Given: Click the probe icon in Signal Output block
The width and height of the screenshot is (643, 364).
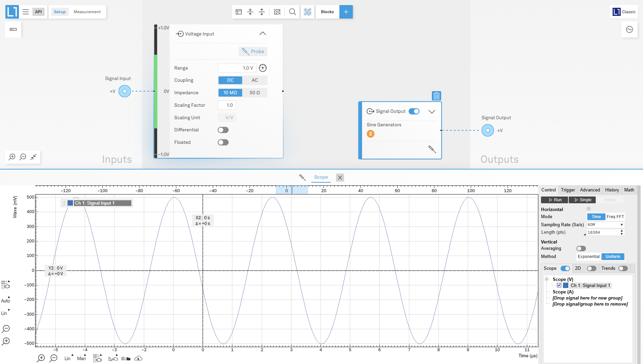Looking at the screenshot, I should (432, 149).
